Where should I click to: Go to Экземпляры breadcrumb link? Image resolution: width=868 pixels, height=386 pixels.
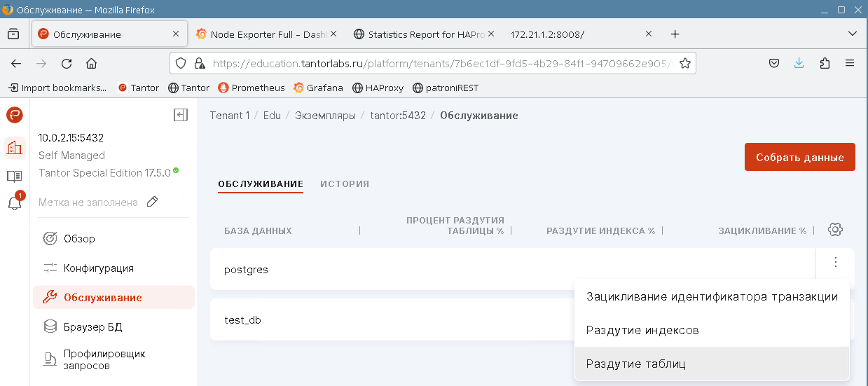click(x=325, y=116)
